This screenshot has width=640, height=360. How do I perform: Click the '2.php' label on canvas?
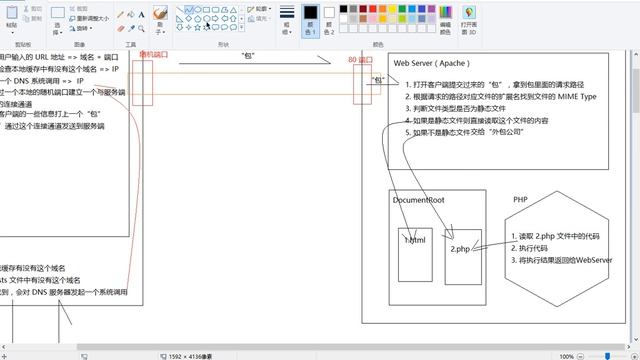(x=460, y=249)
